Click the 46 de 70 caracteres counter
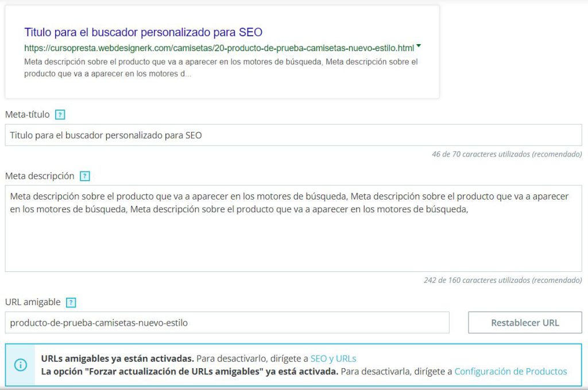Image resolution: width=588 pixels, height=390 pixels. pos(506,154)
